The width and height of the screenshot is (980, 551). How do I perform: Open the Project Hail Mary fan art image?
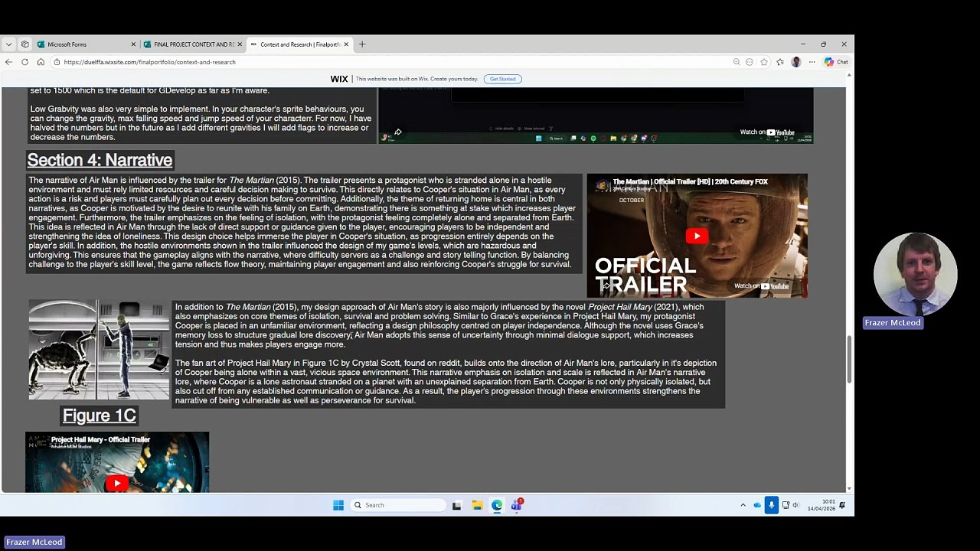(x=99, y=350)
